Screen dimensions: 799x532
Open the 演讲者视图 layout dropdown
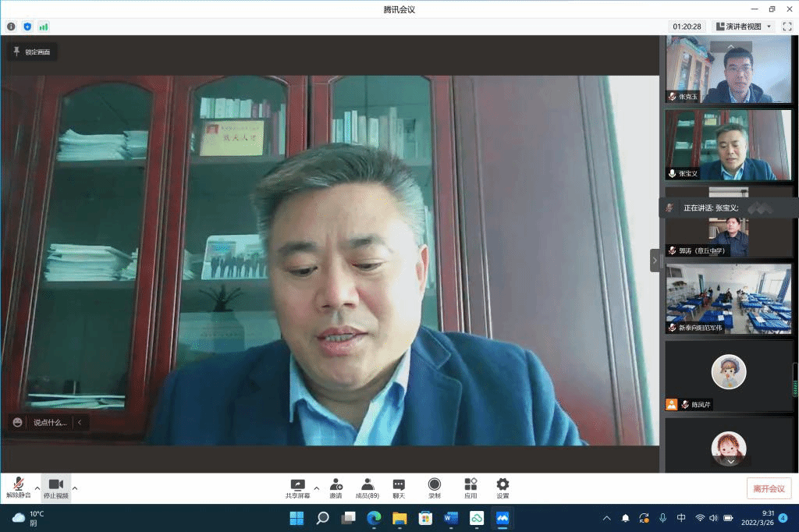[x=743, y=27]
